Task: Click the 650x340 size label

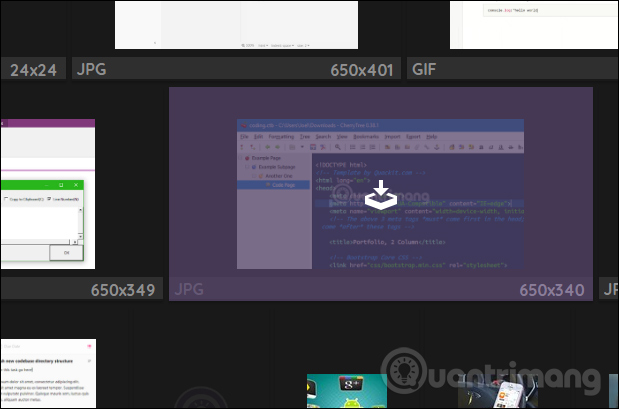Action: (551, 290)
